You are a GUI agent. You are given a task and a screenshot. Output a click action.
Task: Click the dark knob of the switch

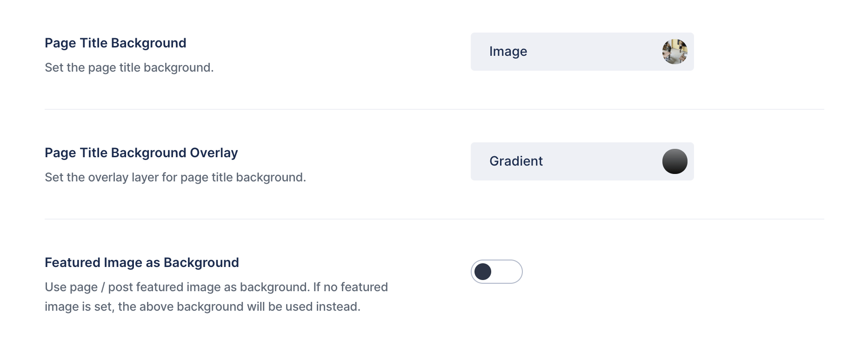click(483, 272)
